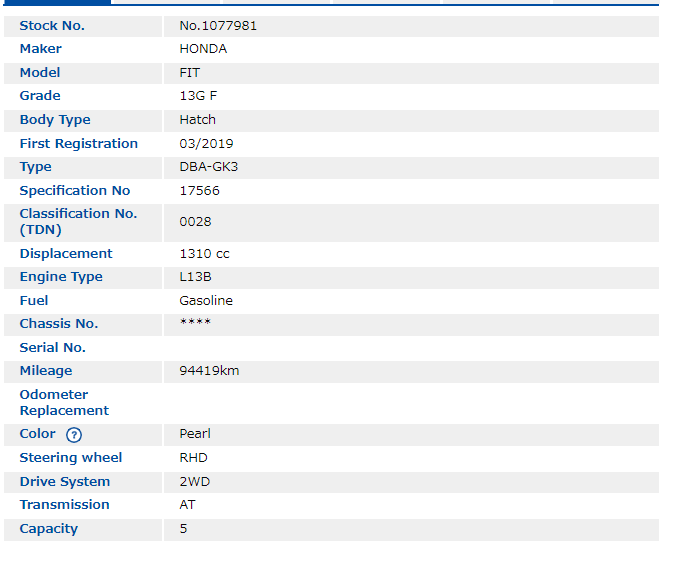Click the help icon next to Color
Image resolution: width=685 pixels, height=563 pixels.
point(73,435)
